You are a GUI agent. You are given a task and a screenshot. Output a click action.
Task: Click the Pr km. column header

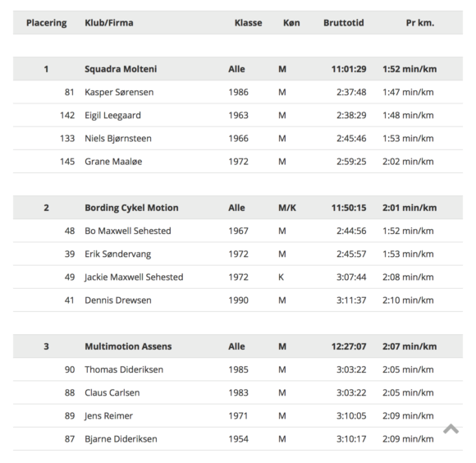click(x=420, y=23)
